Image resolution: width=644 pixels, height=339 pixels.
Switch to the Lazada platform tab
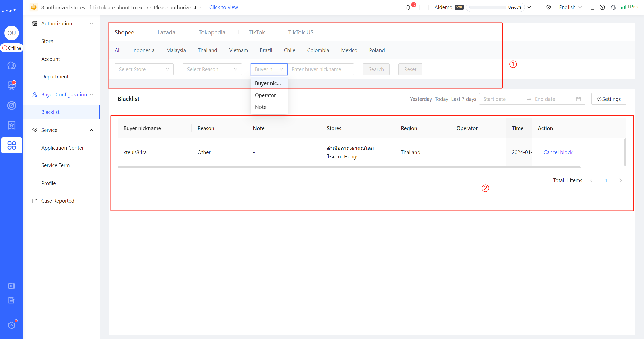pyautogui.click(x=166, y=32)
